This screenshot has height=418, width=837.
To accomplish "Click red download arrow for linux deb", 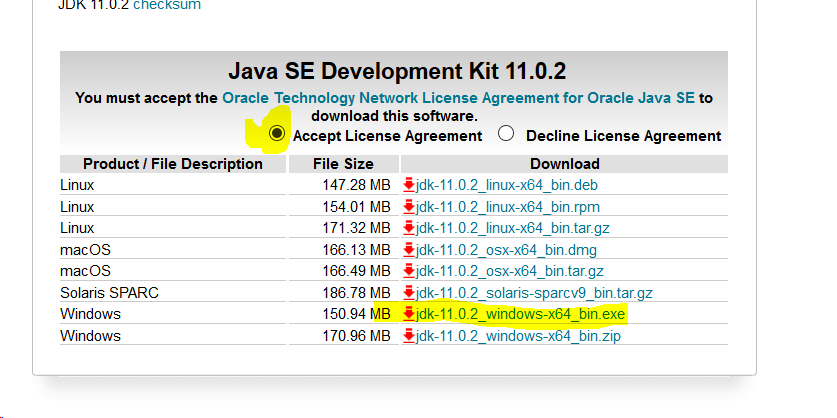I will (x=409, y=185).
